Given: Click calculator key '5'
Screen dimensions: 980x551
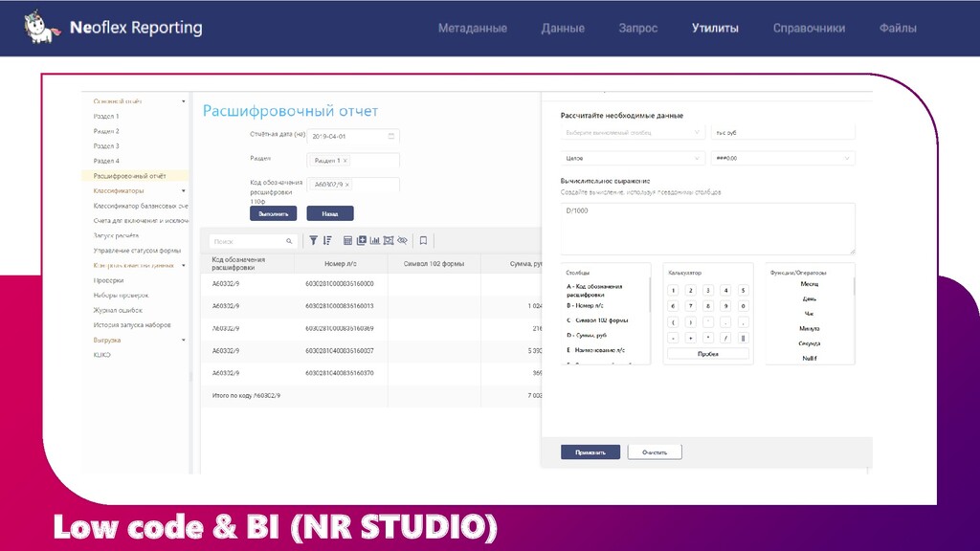Looking at the screenshot, I should tap(743, 291).
